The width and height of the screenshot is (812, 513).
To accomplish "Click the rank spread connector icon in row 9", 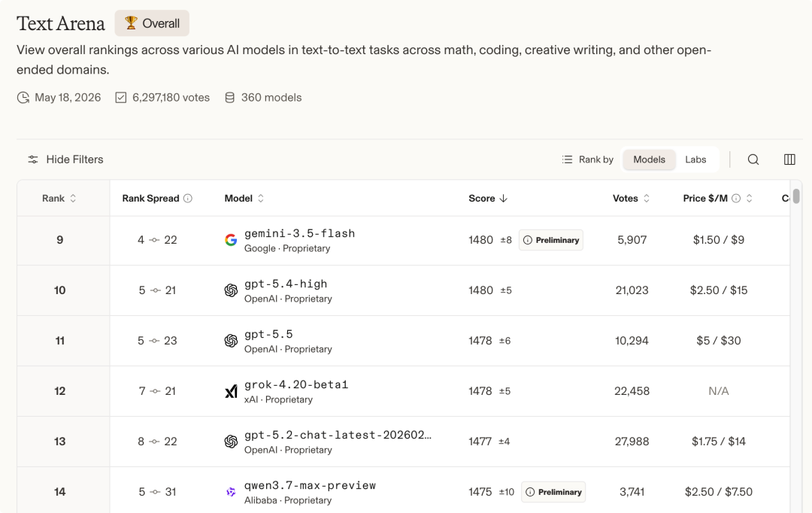I will (154, 240).
